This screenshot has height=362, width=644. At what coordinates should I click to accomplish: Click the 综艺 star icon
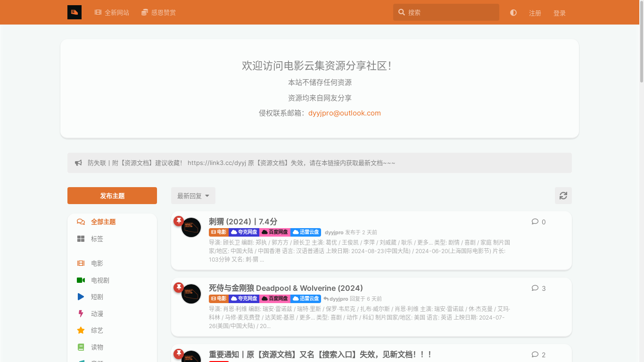click(81, 330)
